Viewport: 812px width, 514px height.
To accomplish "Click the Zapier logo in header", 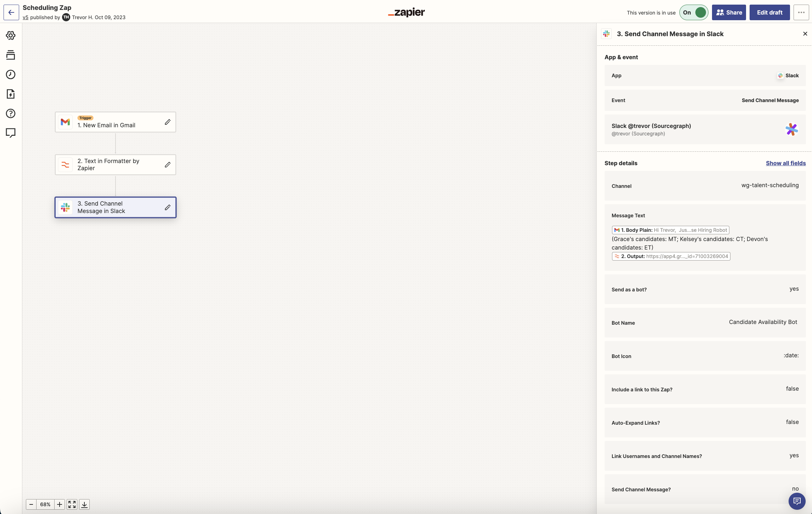I will tap(406, 12).
